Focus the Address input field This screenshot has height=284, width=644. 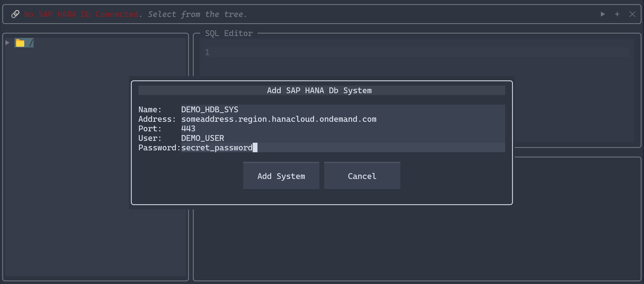(343, 119)
